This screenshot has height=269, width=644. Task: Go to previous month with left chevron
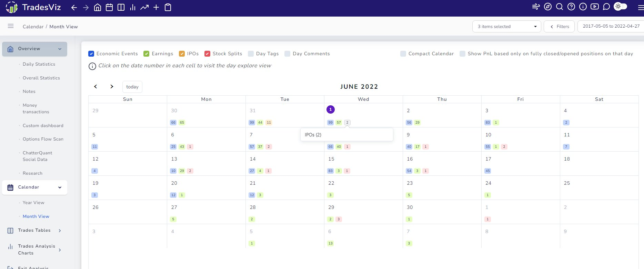[x=95, y=87]
